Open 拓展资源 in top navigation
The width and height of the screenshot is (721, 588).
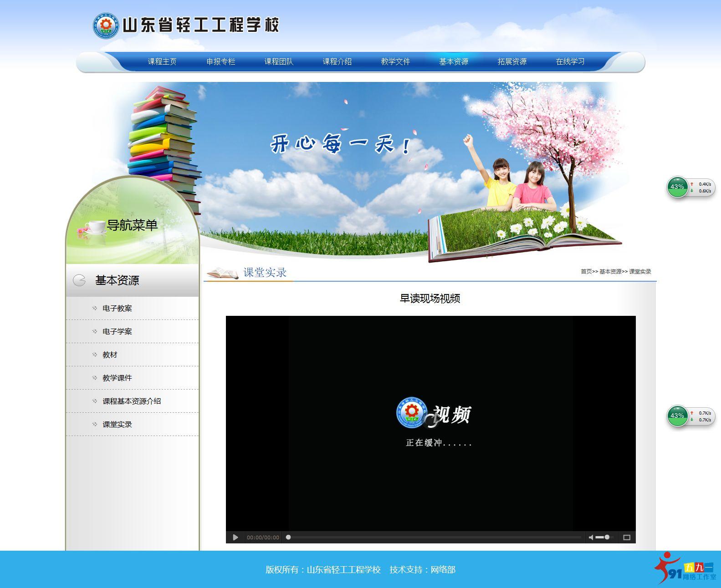click(512, 61)
